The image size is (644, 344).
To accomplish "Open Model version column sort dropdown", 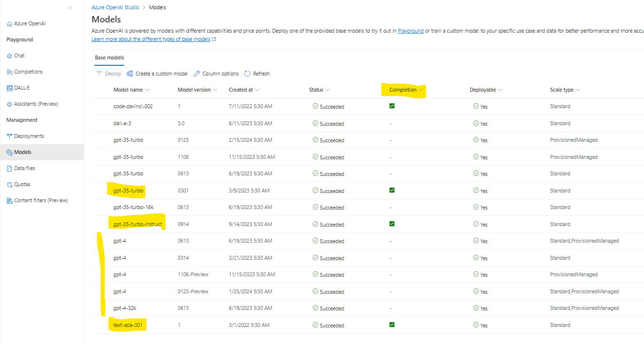I will [x=215, y=90].
